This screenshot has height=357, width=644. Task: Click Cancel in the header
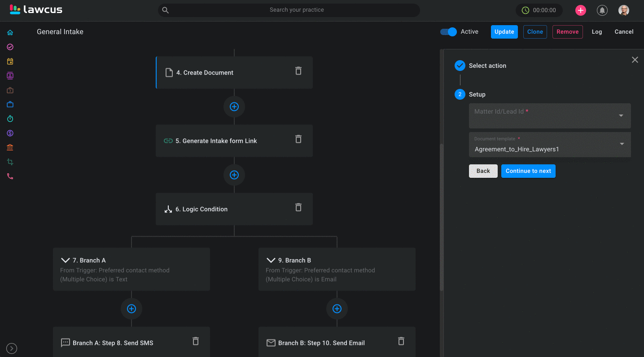click(x=624, y=32)
